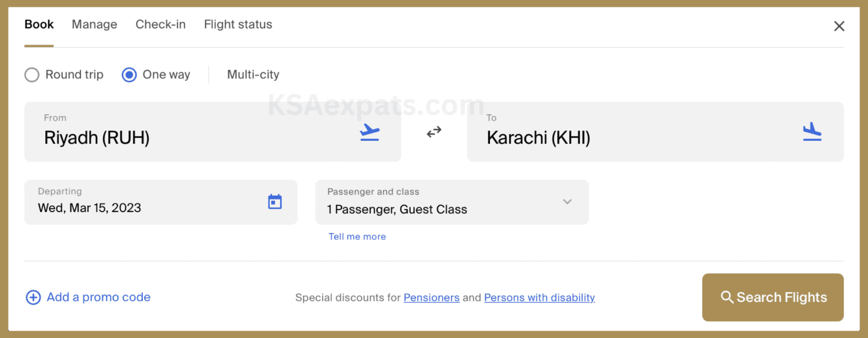This screenshot has width=868, height=338.
Task: Click the plus icon for promo code
Action: 33,298
